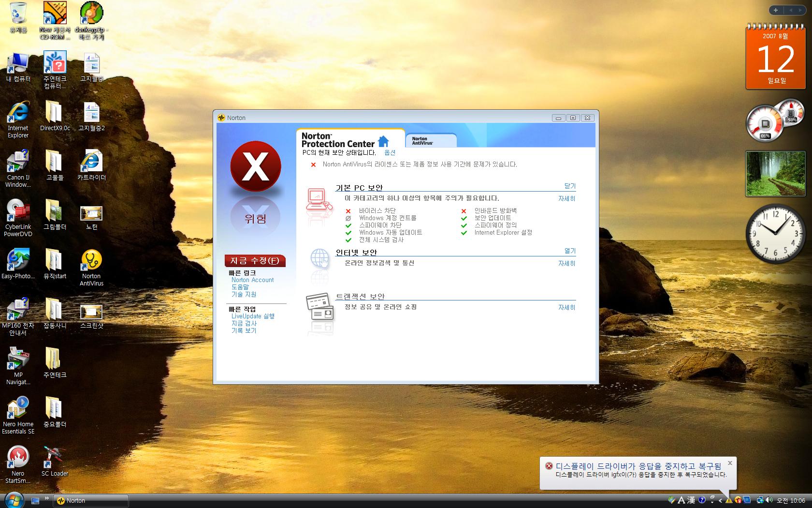
Task: Click 자세히 link under 트랜잭션 보안
Action: click(567, 307)
